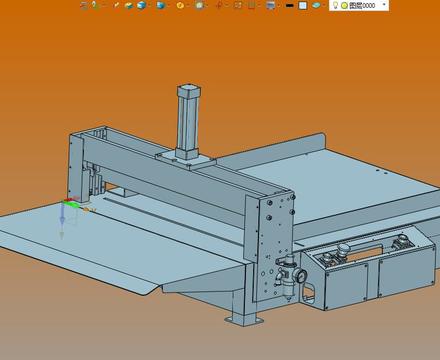Expand the arrow beside the monitor display icon
This screenshot has height=360, width=440.
pyautogui.click(x=278, y=6)
